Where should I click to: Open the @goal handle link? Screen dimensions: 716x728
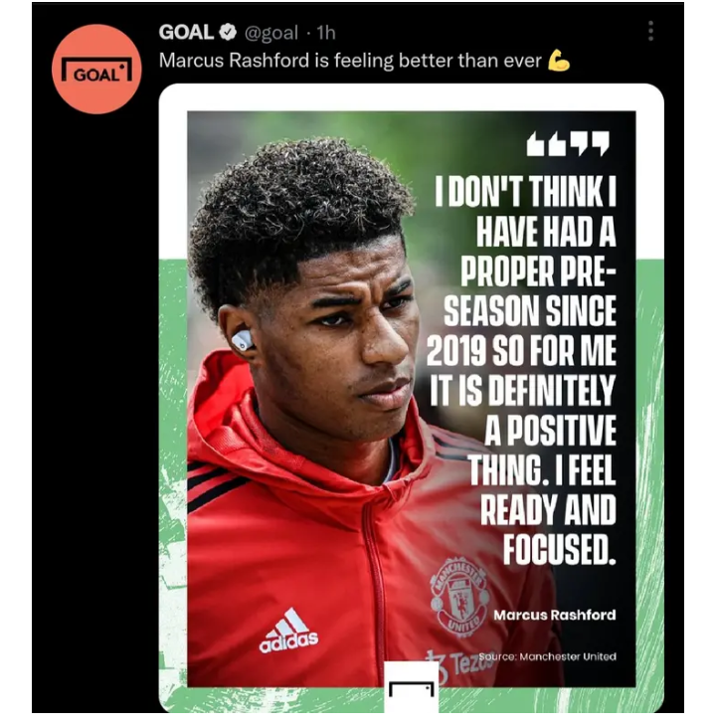(271, 33)
